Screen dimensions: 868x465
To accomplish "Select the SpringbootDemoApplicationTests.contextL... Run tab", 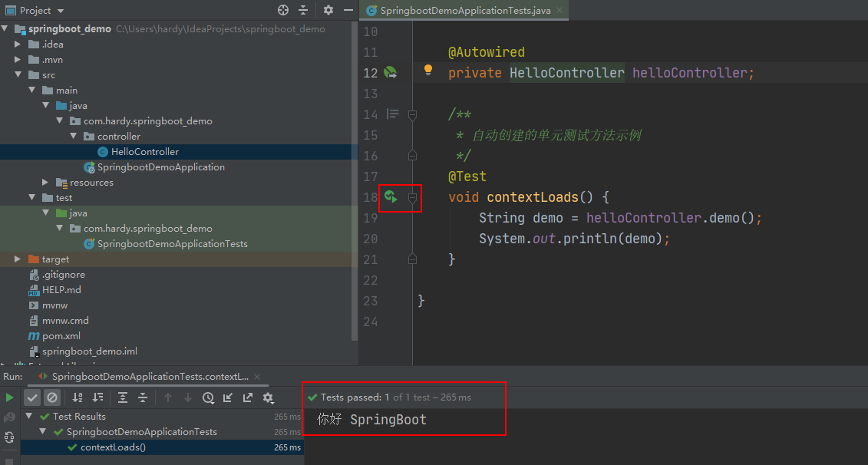I will [x=150, y=377].
